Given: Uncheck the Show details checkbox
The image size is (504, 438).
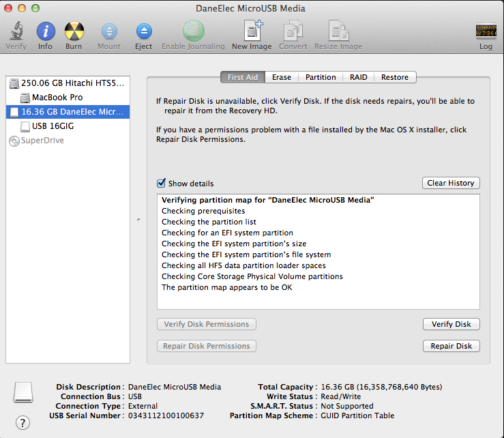Looking at the screenshot, I should [x=161, y=183].
